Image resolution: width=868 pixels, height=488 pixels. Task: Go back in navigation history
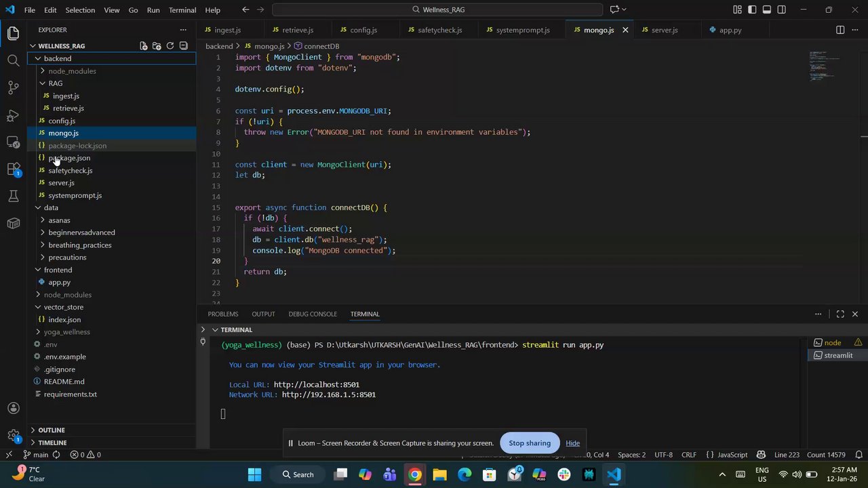[245, 9]
